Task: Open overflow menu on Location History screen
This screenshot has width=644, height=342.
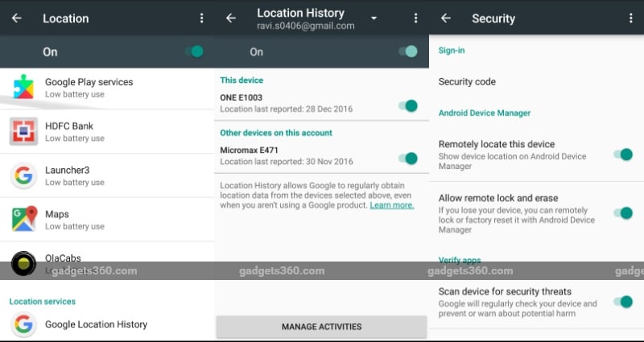Action: coord(415,18)
